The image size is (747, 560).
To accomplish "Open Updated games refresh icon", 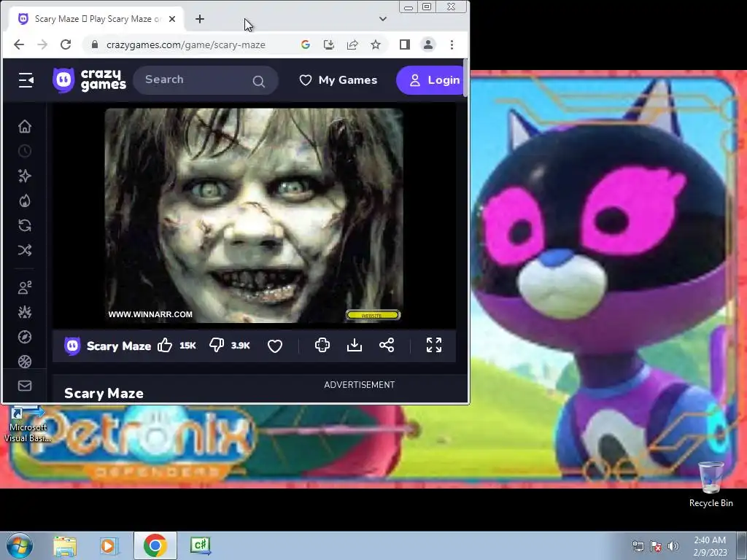I will (x=25, y=225).
